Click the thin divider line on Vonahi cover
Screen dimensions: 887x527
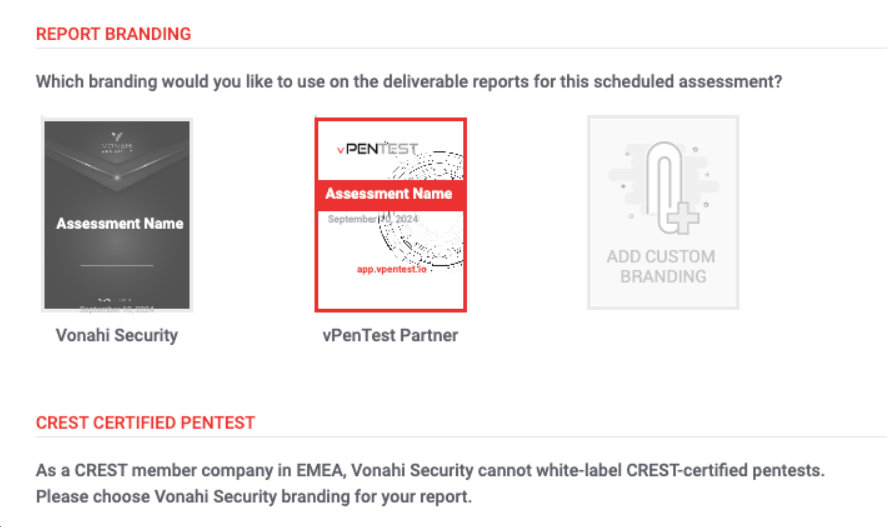pyautogui.click(x=117, y=266)
